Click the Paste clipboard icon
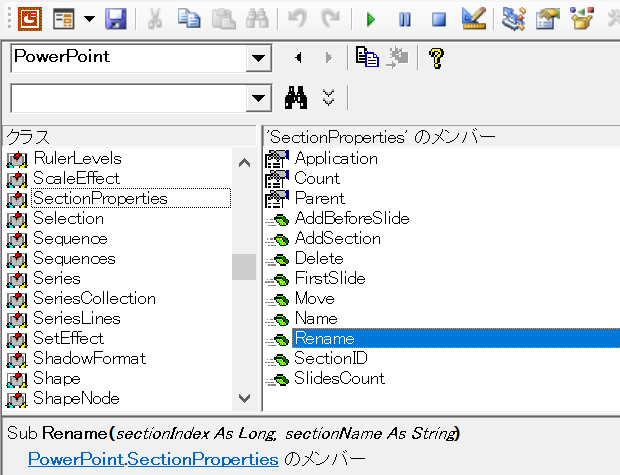Screen dimensions: 620x475 point(223,19)
